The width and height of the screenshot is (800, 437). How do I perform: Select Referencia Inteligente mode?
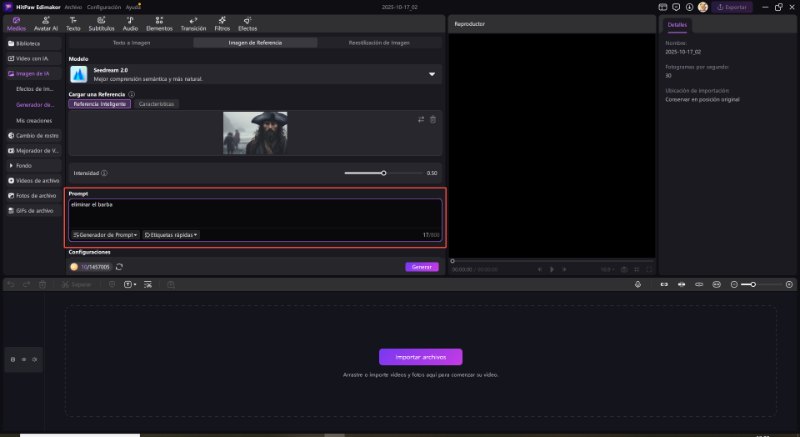coord(100,104)
